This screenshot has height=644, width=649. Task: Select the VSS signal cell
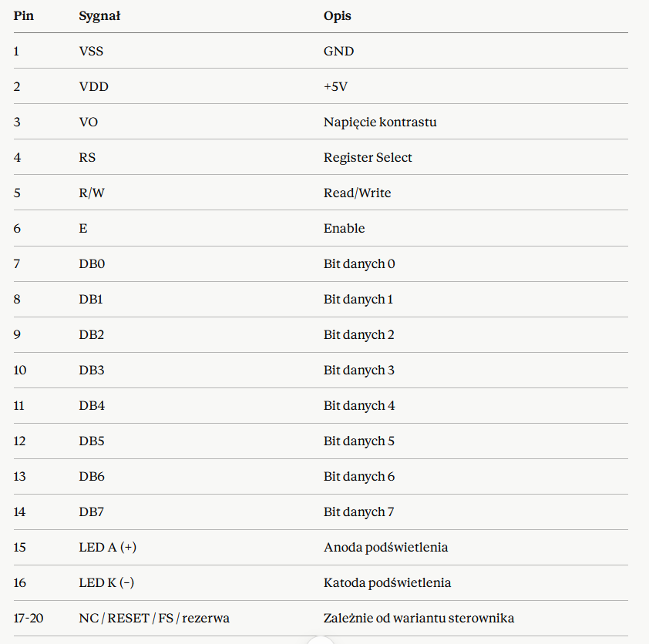(x=91, y=52)
